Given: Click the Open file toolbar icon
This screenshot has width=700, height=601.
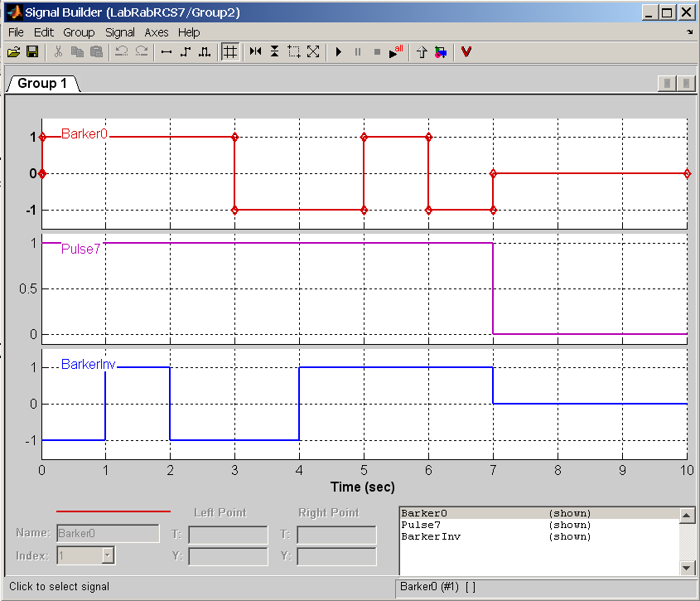Looking at the screenshot, I should tap(13, 51).
